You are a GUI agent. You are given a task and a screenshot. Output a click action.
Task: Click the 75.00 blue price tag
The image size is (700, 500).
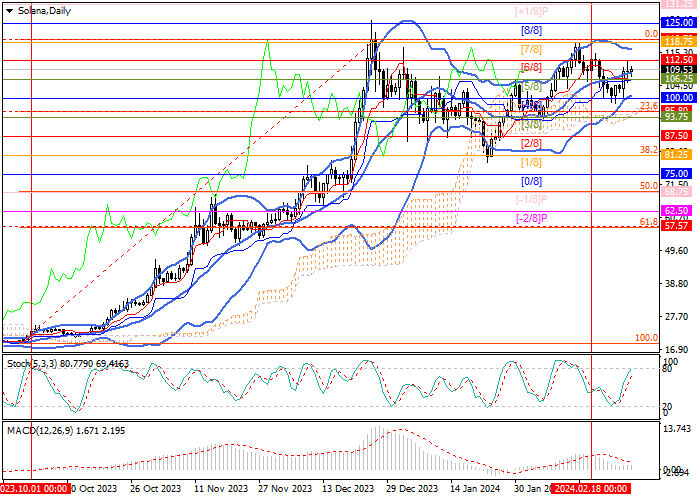click(x=678, y=174)
